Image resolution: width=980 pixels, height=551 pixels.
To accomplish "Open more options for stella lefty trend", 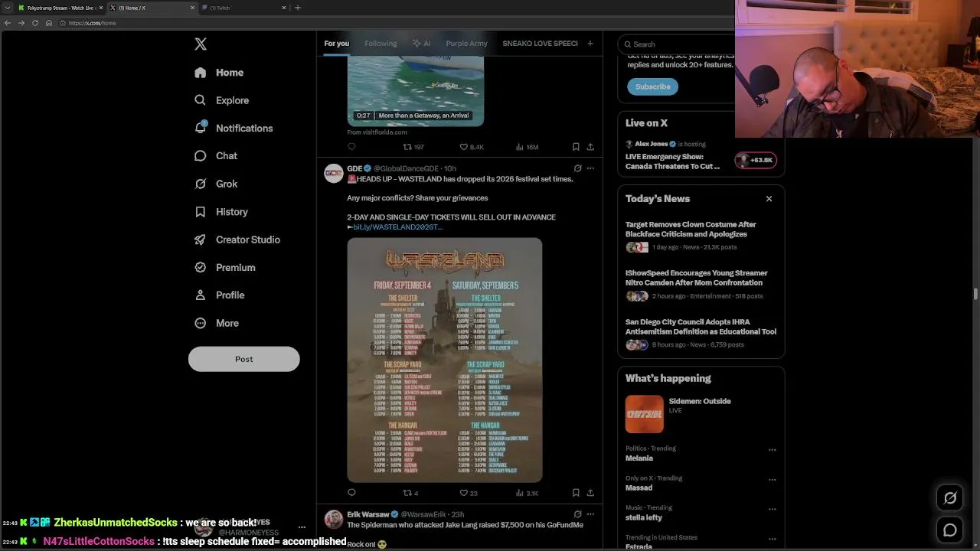I will pyautogui.click(x=772, y=509).
